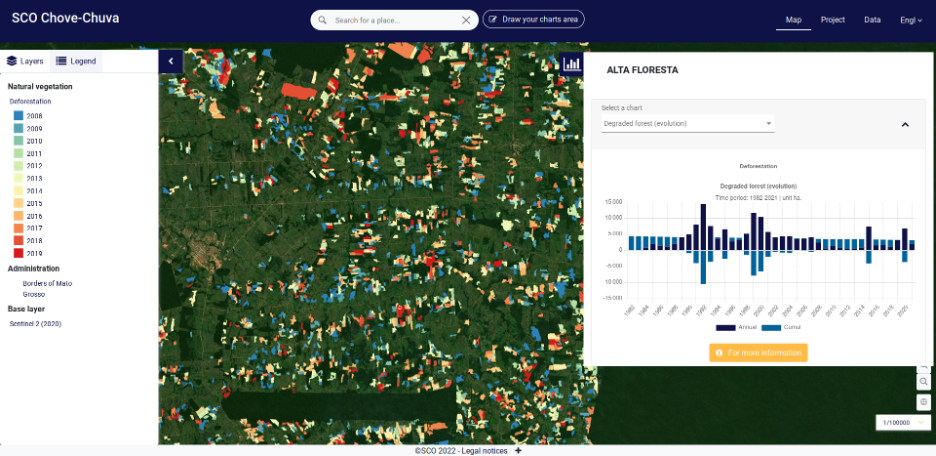
Task: Click the map search tool icon
Action: 925,382
